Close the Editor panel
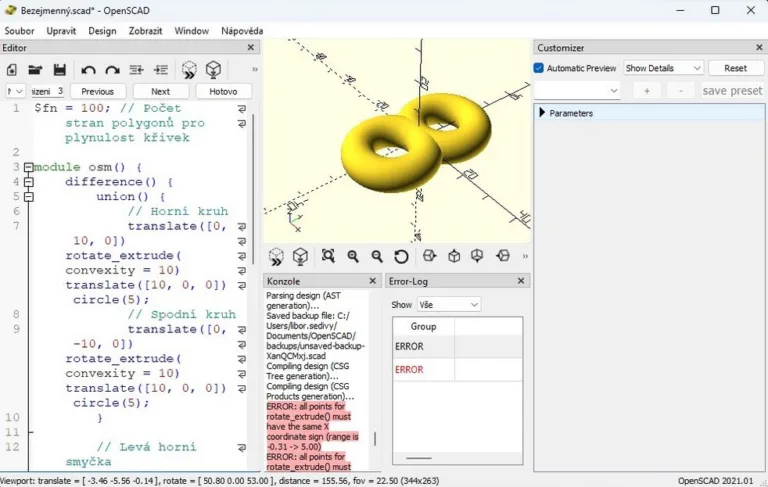This screenshot has width=768, height=487. click(251, 48)
